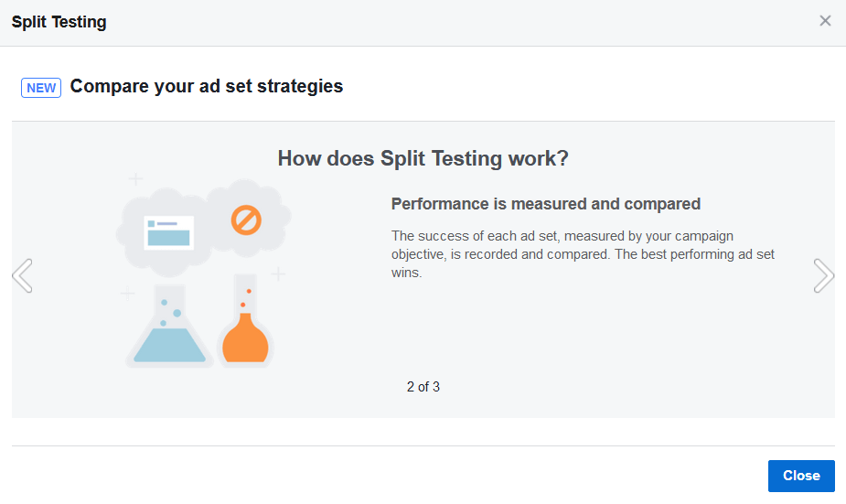Go to the next slide arrow
Screen dimensions: 846x504
(x=823, y=275)
